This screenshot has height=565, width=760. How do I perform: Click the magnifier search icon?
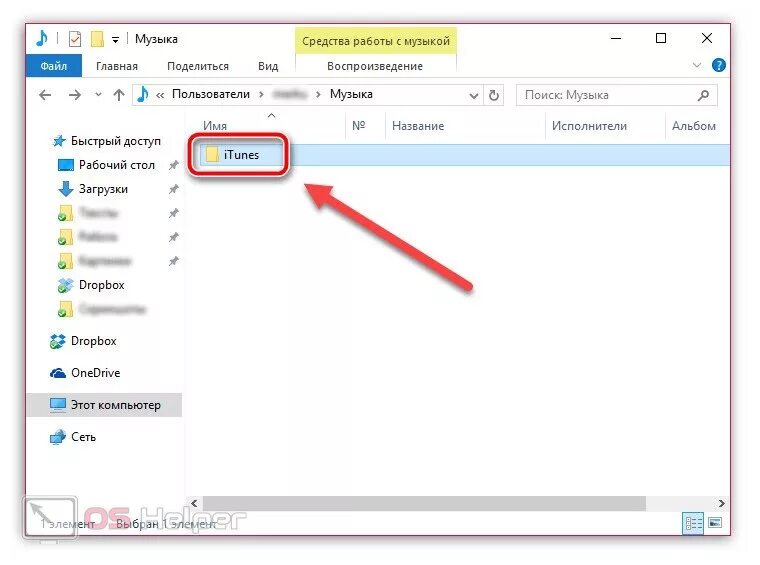click(703, 95)
